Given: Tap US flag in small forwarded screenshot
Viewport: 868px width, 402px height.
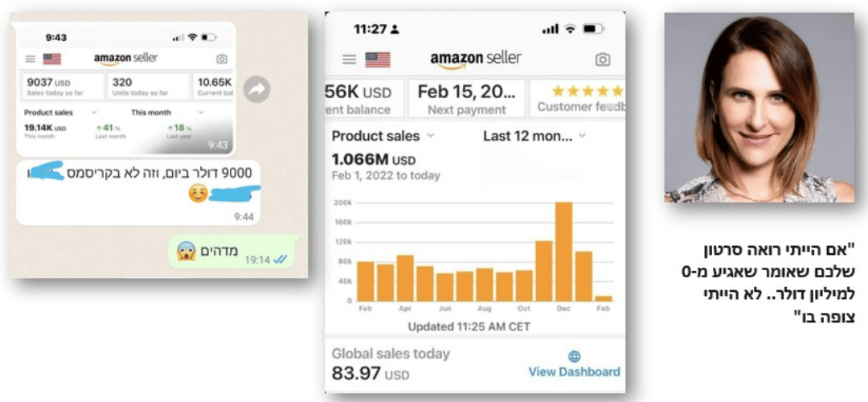Looking at the screenshot, I should pyautogui.click(x=52, y=59).
